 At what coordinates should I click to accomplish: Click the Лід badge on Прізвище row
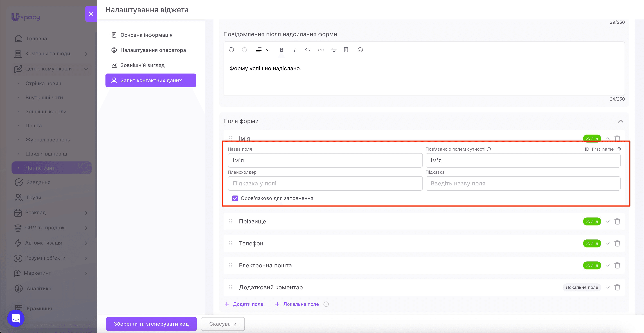click(592, 222)
